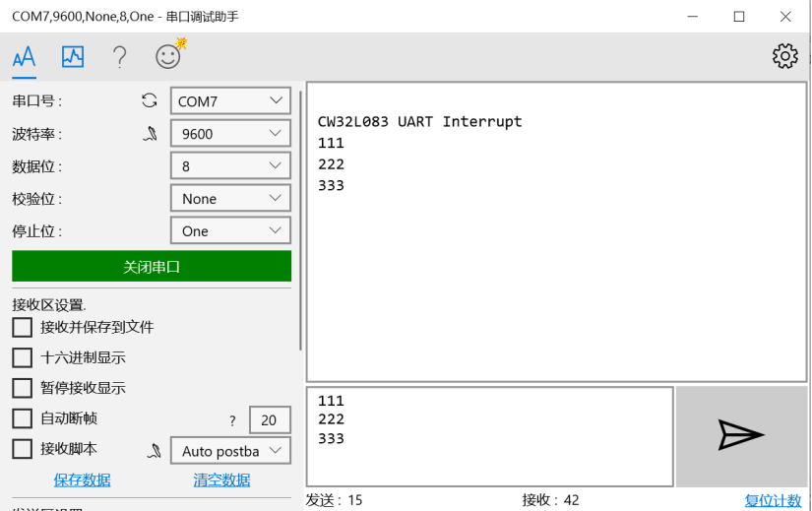Expand the 校验位 None dropdown
This screenshot has height=511, width=812.
point(230,199)
